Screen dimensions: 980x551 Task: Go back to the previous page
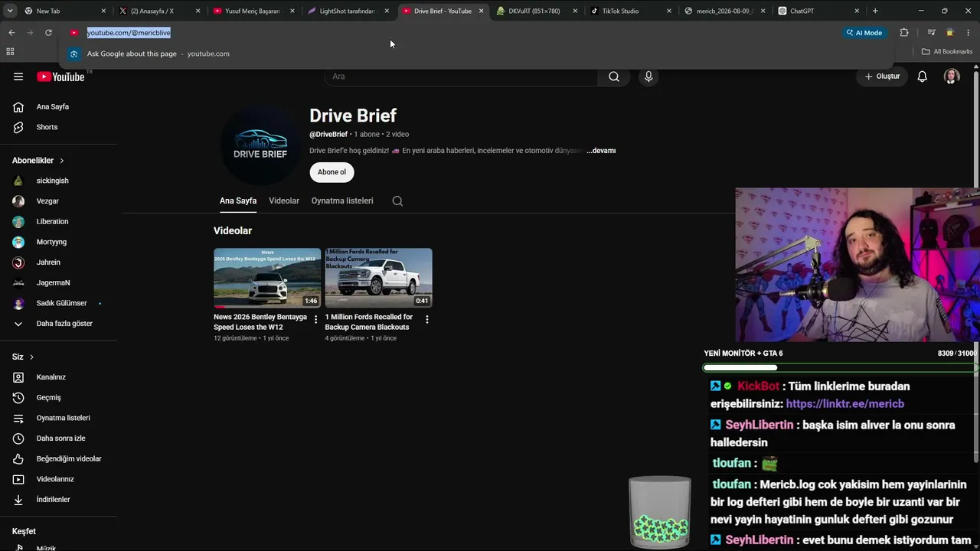[x=11, y=33]
